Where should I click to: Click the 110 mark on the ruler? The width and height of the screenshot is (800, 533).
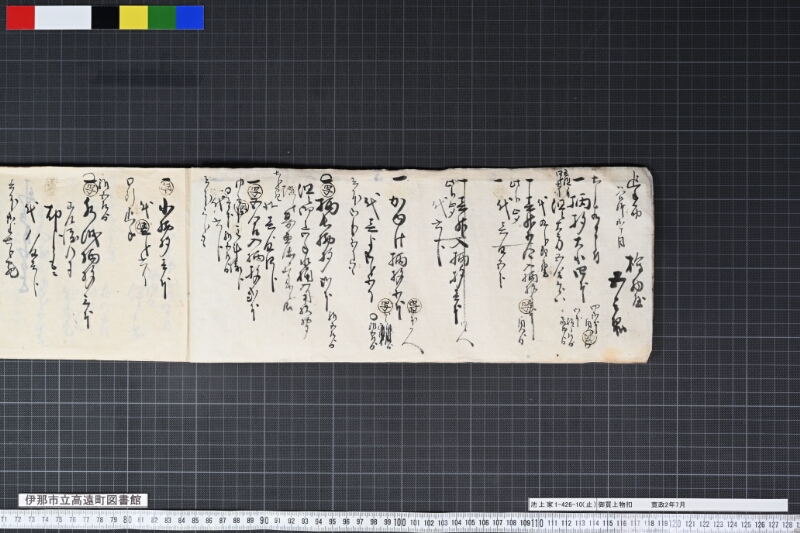coord(537,523)
